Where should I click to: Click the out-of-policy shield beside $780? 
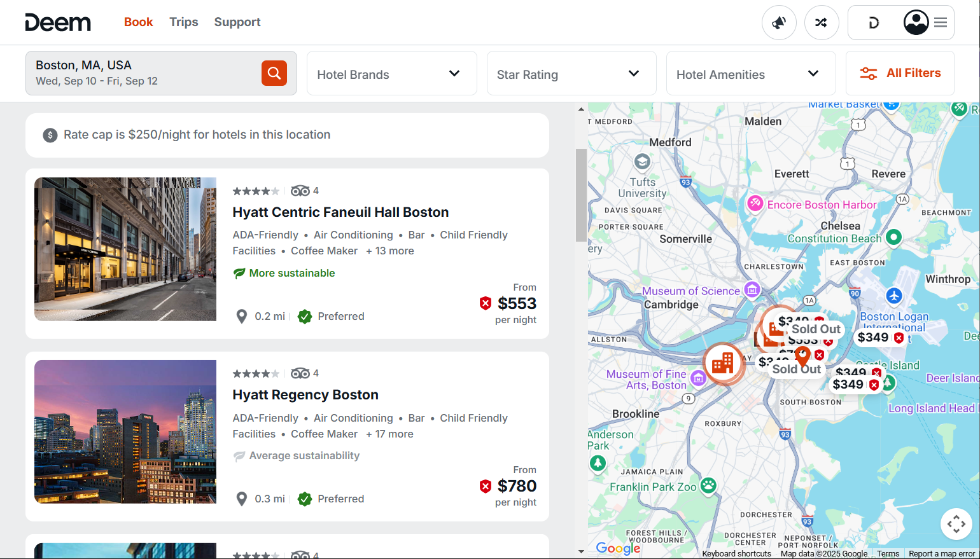[486, 486]
